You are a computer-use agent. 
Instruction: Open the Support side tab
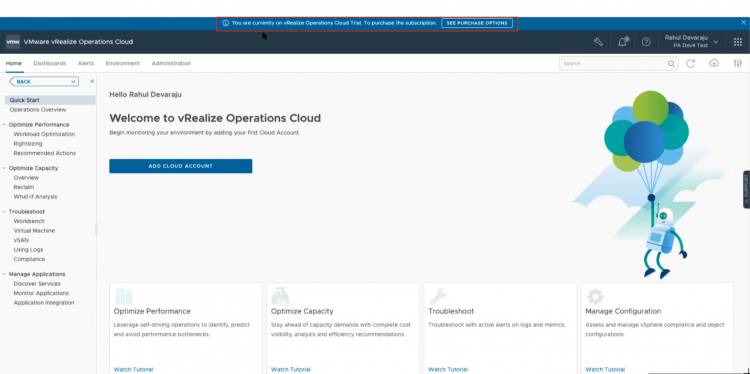coord(746,189)
